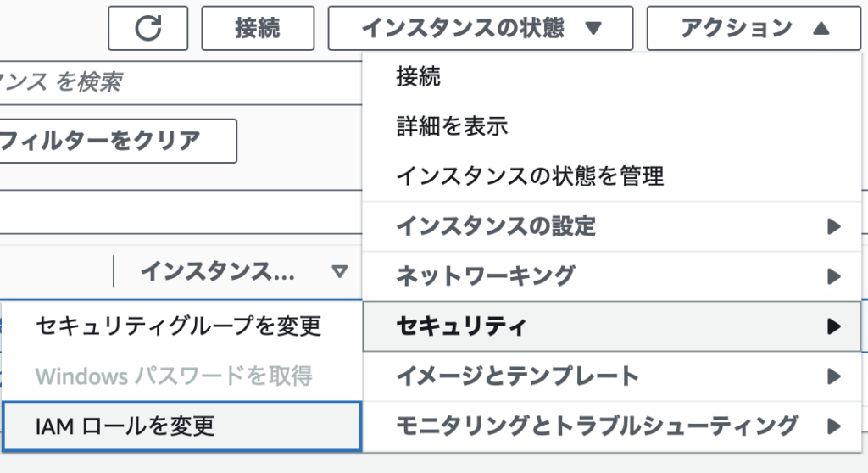Expand the ネットワーキング submenu
This screenshot has width=868, height=473.
tap(612, 276)
